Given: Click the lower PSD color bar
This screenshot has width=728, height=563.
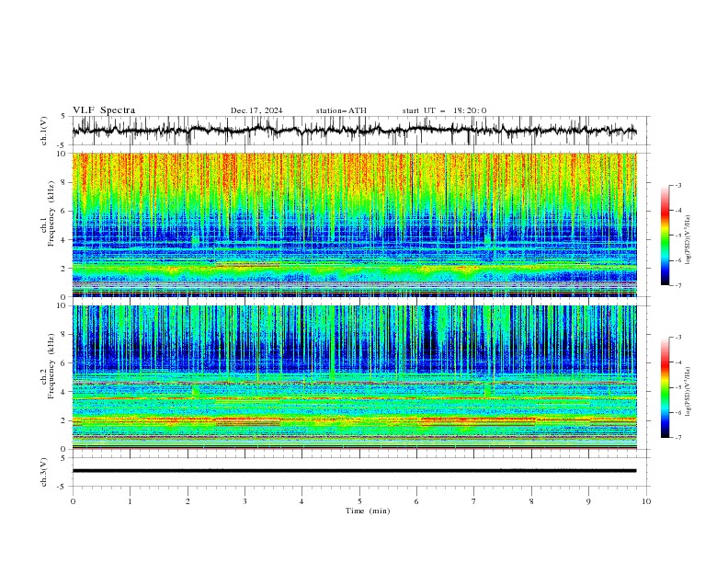Looking at the screenshot, I should pyautogui.click(x=665, y=387).
